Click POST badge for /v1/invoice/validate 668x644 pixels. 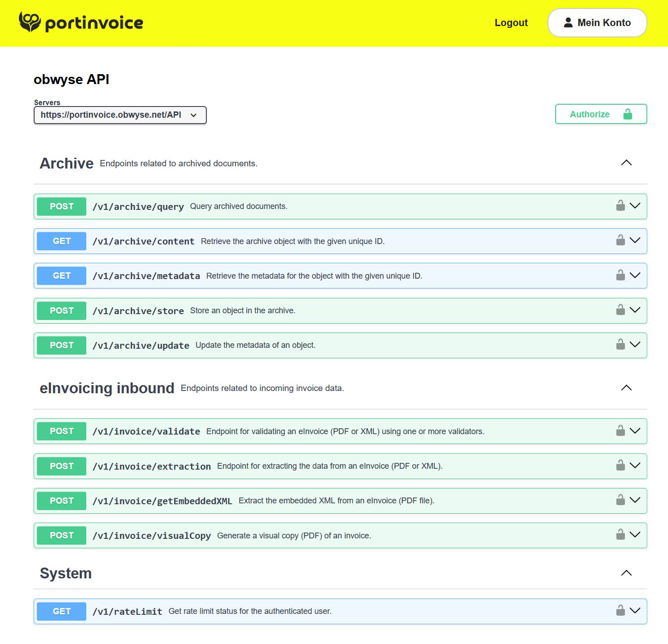pos(62,431)
